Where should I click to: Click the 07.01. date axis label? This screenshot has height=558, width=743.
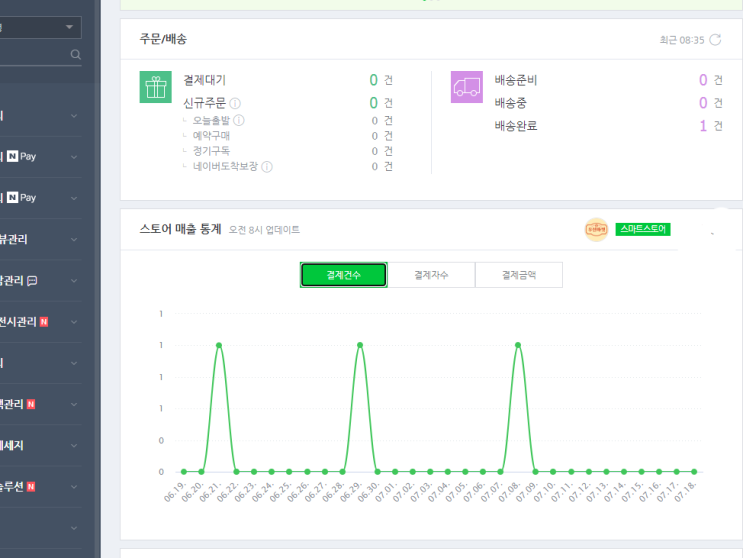(385, 492)
